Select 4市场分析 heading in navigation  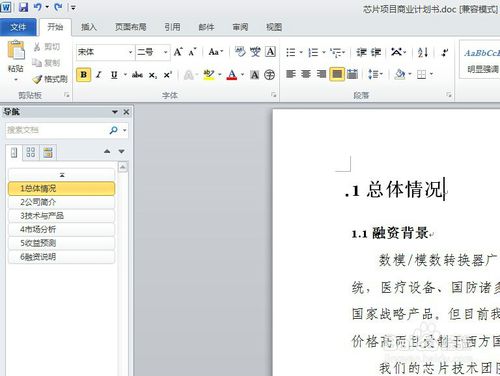61,229
